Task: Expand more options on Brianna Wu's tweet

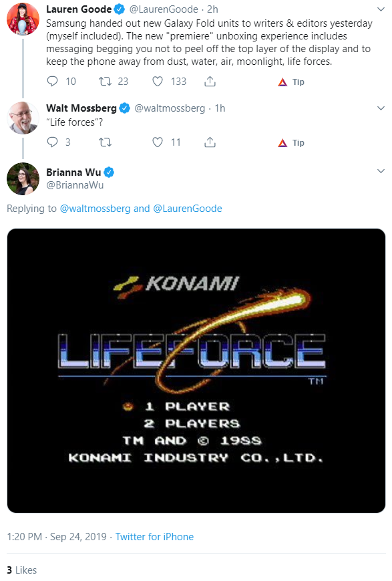Action: (x=381, y=170)
